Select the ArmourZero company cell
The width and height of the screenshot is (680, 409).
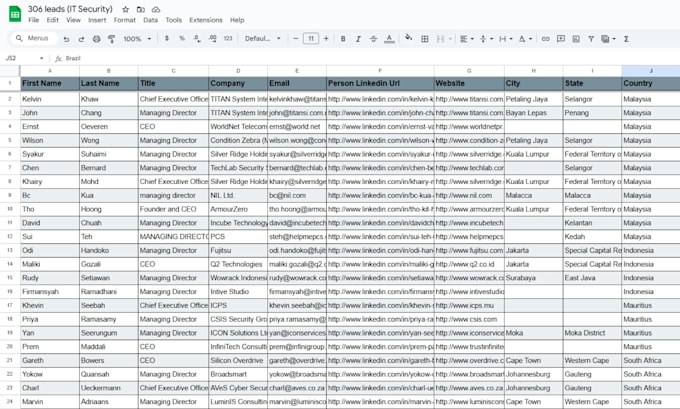(x=238, y=209)
